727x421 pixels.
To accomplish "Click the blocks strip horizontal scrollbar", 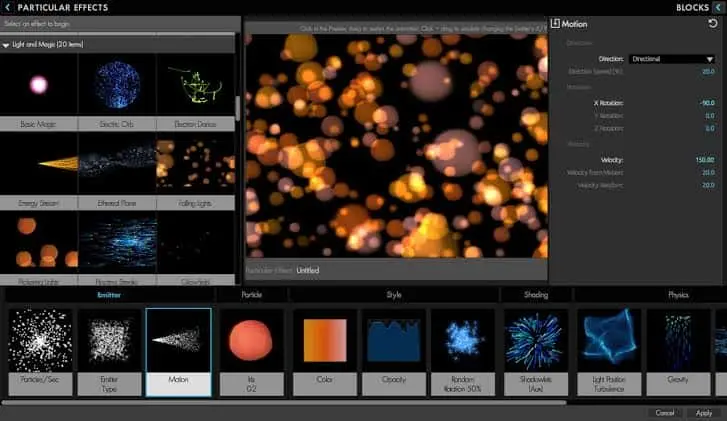I will [284, 402].
